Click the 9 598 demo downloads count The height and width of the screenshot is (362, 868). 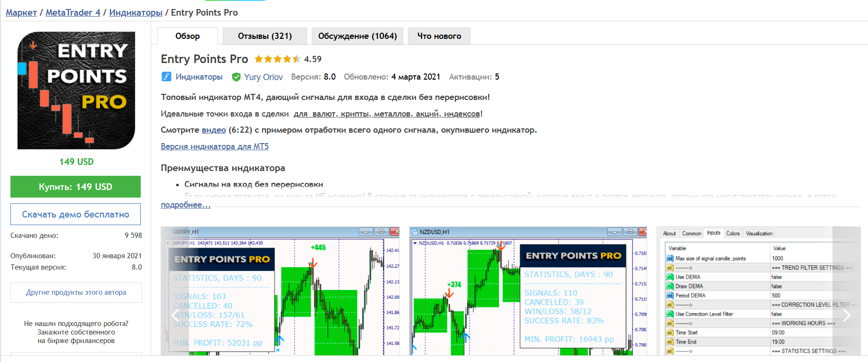133,235
